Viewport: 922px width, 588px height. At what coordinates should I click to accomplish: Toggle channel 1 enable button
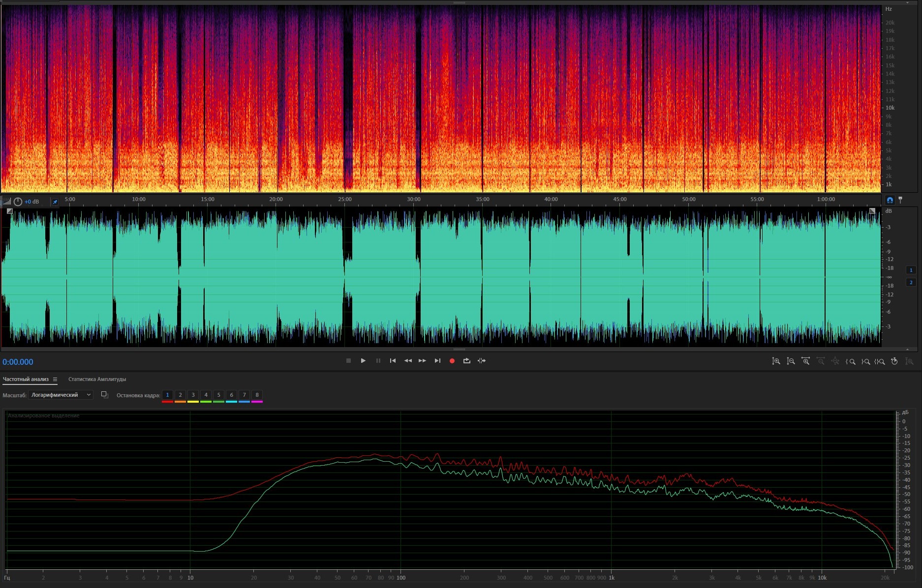[911, 270]
